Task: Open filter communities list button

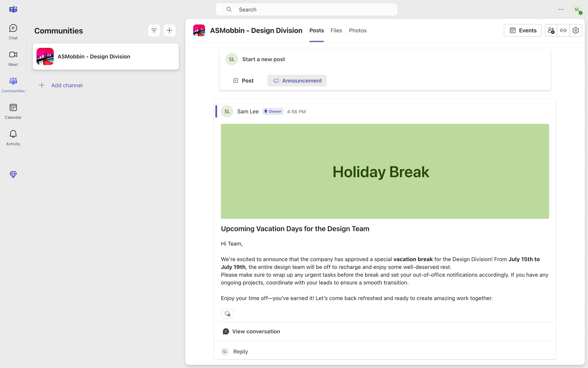Action: tap(154, 30)
